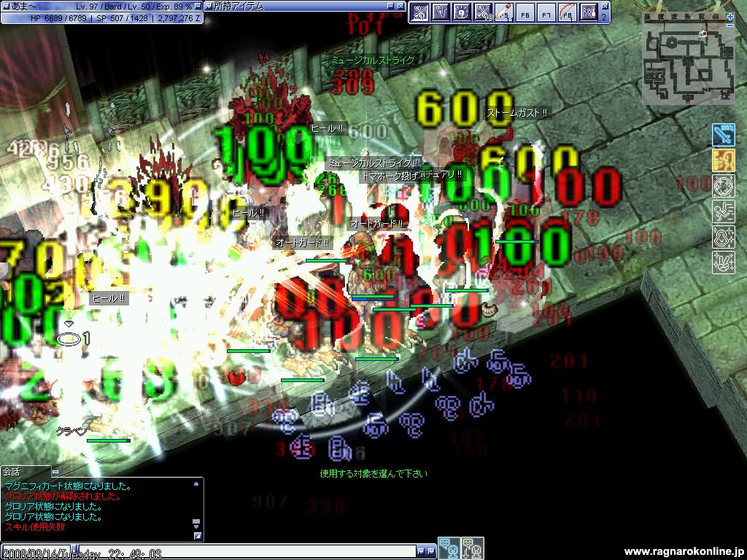Click the bottom status buff icon with sparkles
The image size is (747, 560).
723,262
